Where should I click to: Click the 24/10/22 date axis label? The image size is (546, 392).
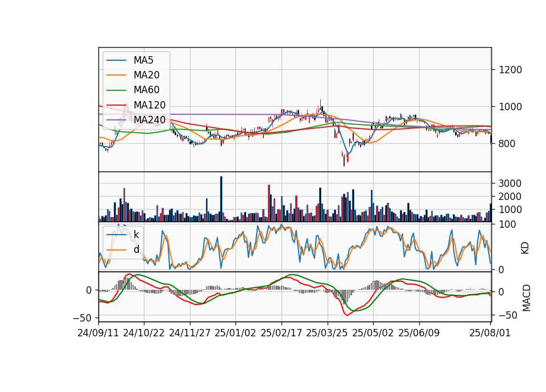pos(144,333)
